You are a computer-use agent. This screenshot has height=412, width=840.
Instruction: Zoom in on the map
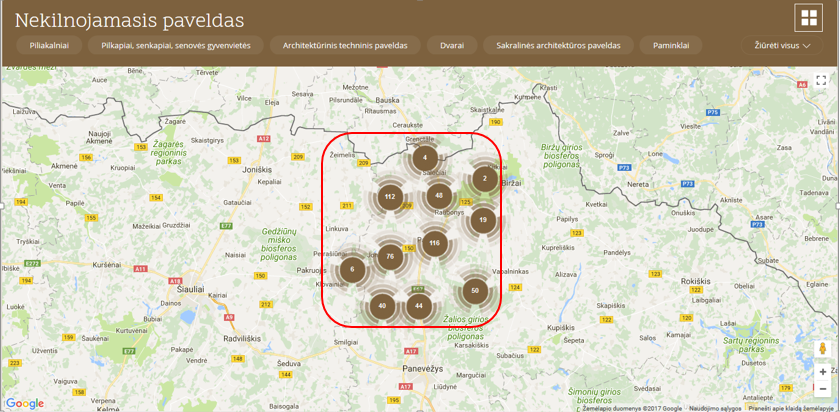[822, 371]
